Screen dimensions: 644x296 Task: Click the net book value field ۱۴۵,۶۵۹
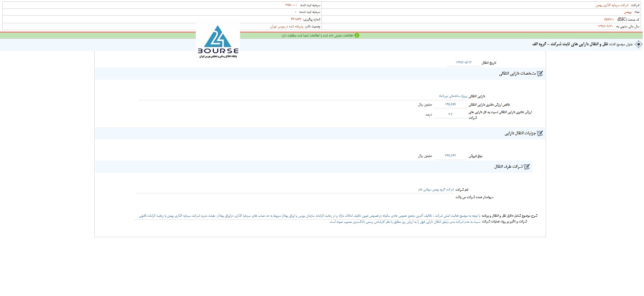(x=450, y=104)
